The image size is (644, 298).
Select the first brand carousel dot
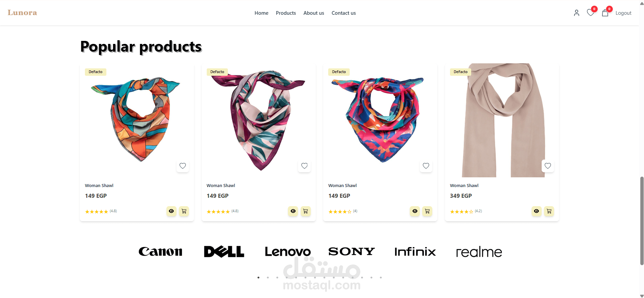point(258,278)
